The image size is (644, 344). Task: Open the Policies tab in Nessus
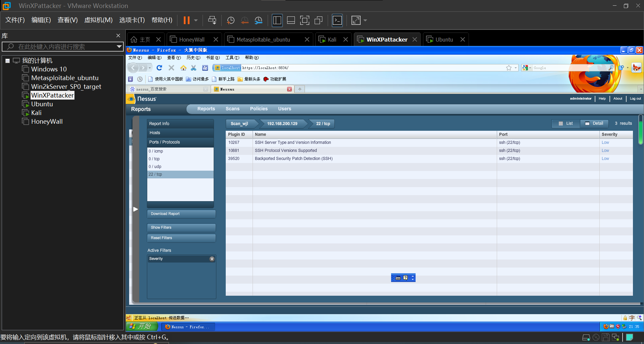[259, 109]
